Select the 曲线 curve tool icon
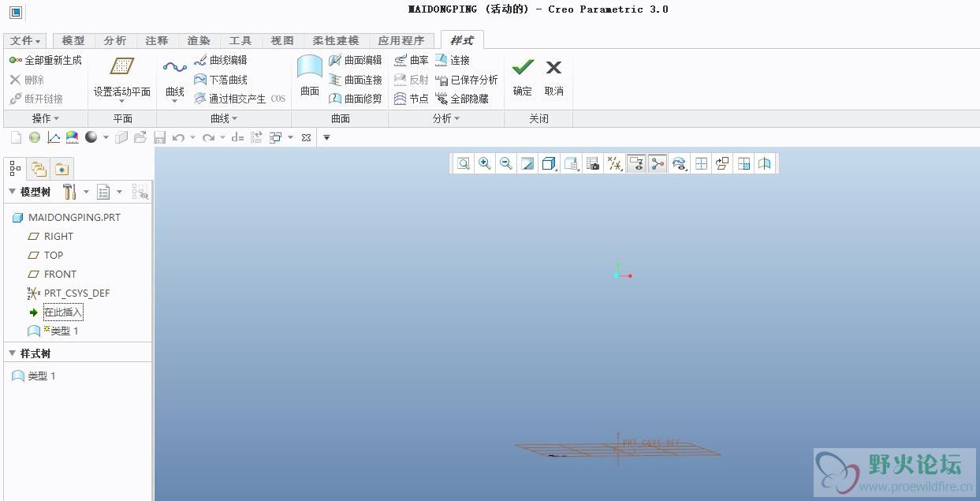This screenshot has width=980, height=501. coord(174,68)
